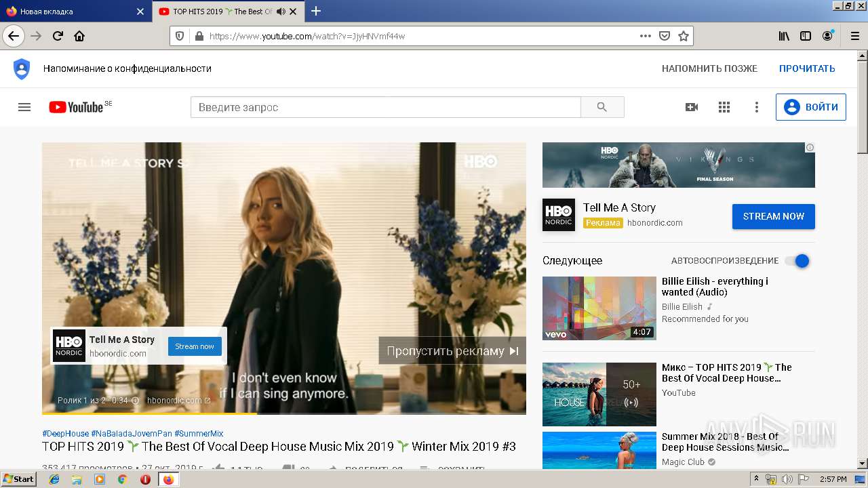
Task: Skip ad with Пропустить рекламу
Action: (x=452, y=350)
